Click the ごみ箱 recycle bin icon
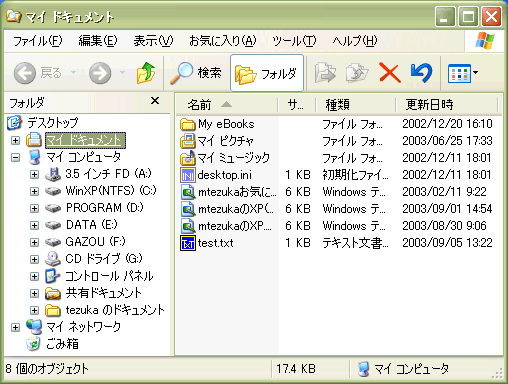This screenshot has width=508, height=384. tap(34, 344)
